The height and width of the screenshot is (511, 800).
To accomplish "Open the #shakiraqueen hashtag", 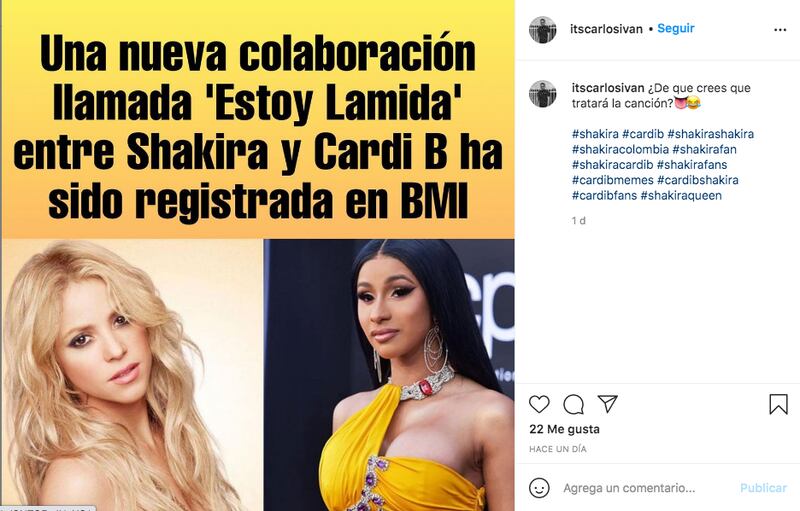I will pyautogui.click(x=681, y=195).
